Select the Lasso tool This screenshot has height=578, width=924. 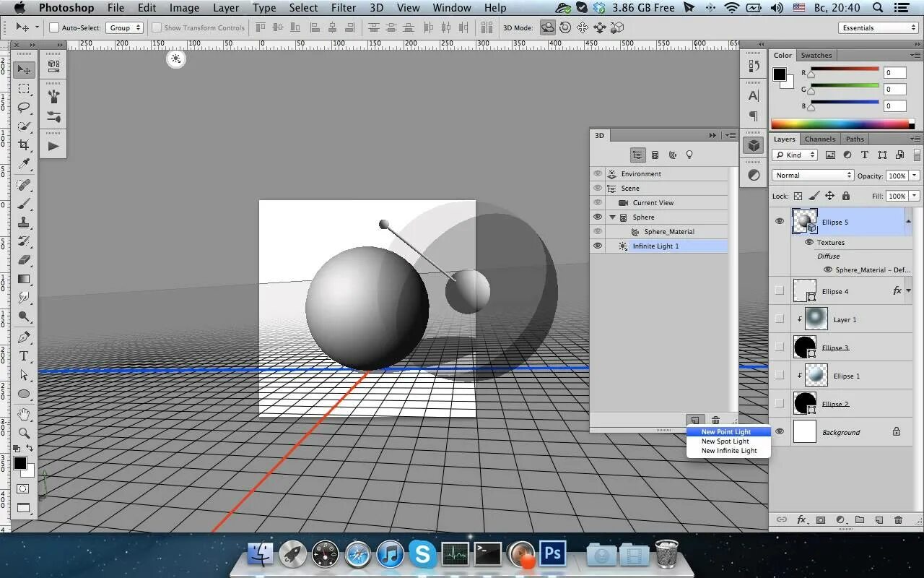pyautogui.click(x=24, y=108)
